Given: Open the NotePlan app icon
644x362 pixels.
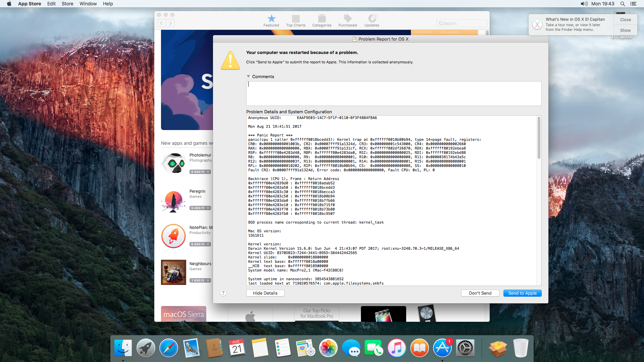Looking at the screenshot, I should pyautogui.click(x=173, y=236).
